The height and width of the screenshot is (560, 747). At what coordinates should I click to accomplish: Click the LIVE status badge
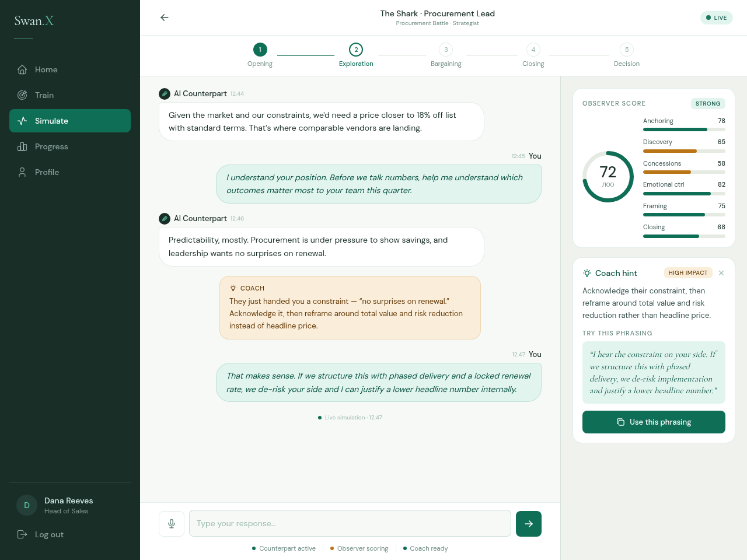717,17
